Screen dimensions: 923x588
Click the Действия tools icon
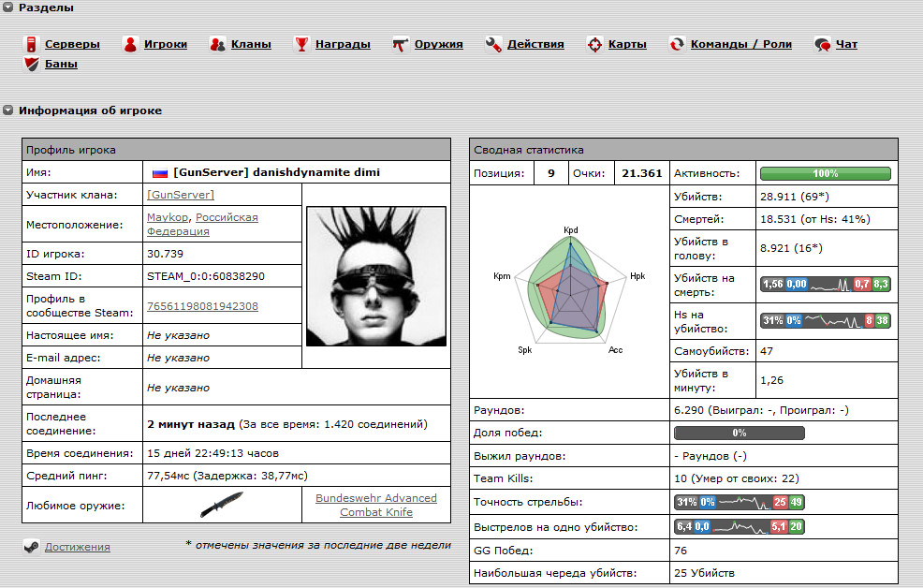click(493, 44)
